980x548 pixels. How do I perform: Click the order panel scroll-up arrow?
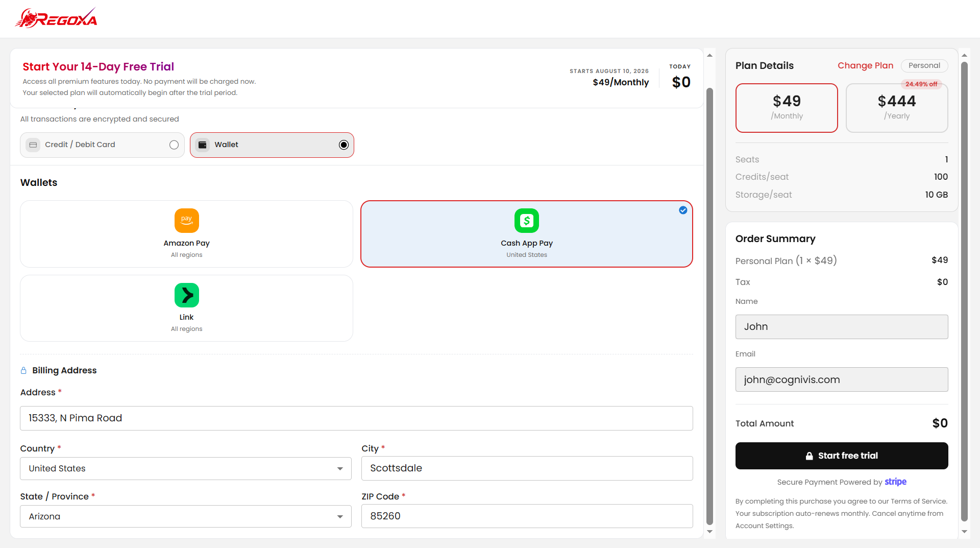pos(964,55)
